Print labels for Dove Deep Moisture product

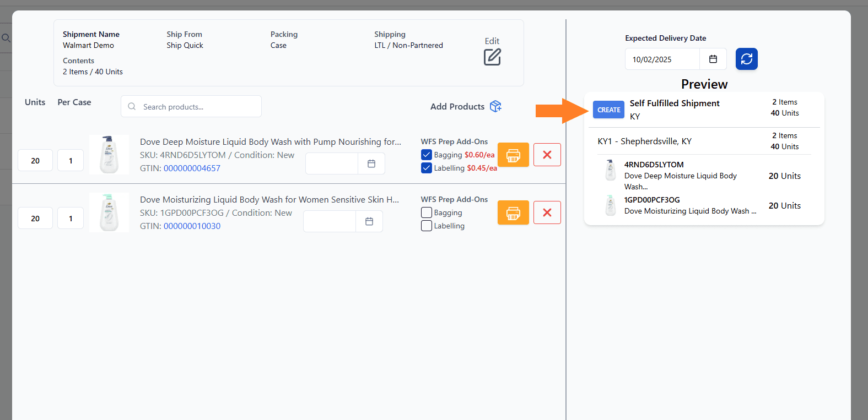(x=513, y=155)
